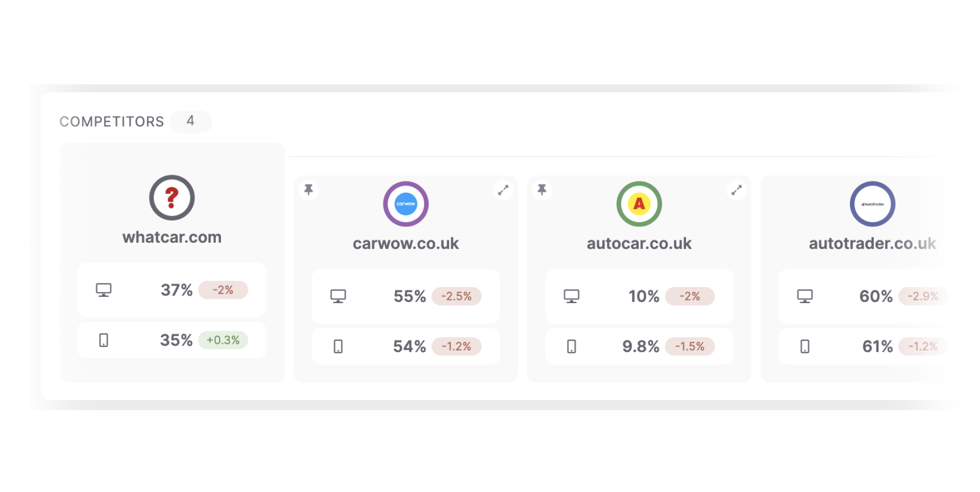Toggle the pin on carwow.co.uk card
The image size is (980, 492).
click(x=309, y=190)
